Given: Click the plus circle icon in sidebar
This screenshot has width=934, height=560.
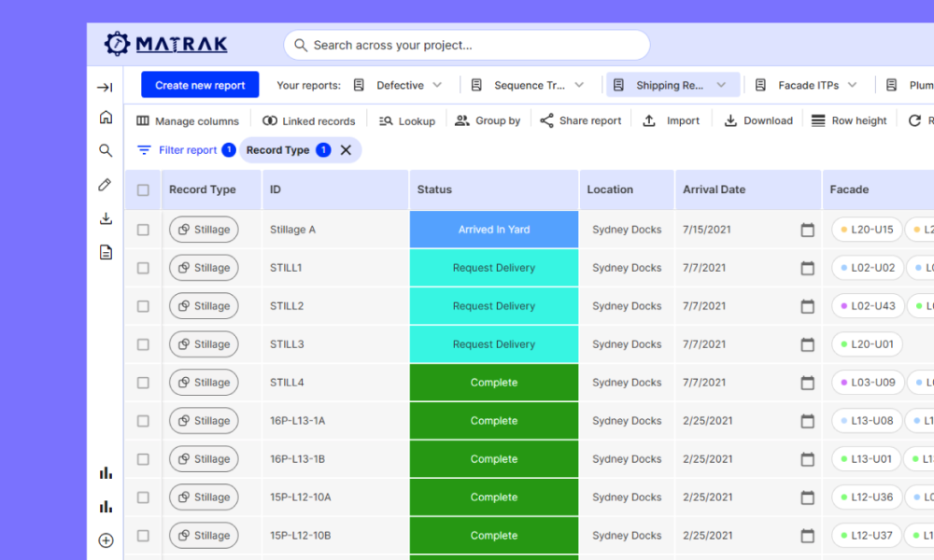Looking at the screenshot, I should (106, 540).
